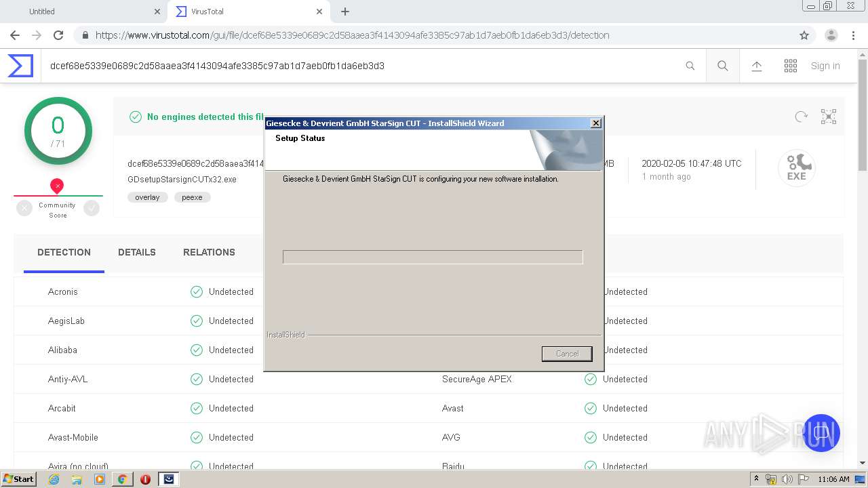868x488 pixels.
Task: Click the EXE file type icon
Action: click(x=796, y=167)
